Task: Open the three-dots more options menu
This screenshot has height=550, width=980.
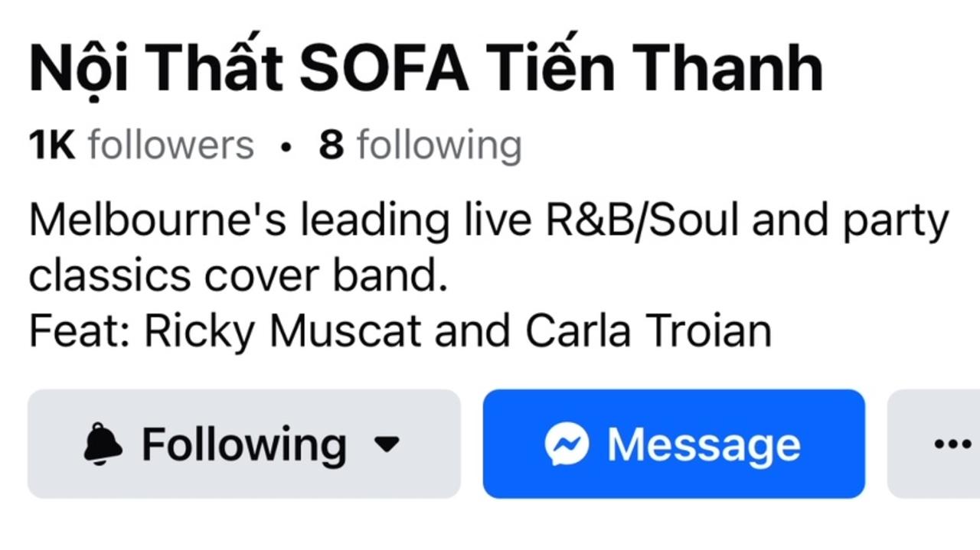Action: (952, 444)
